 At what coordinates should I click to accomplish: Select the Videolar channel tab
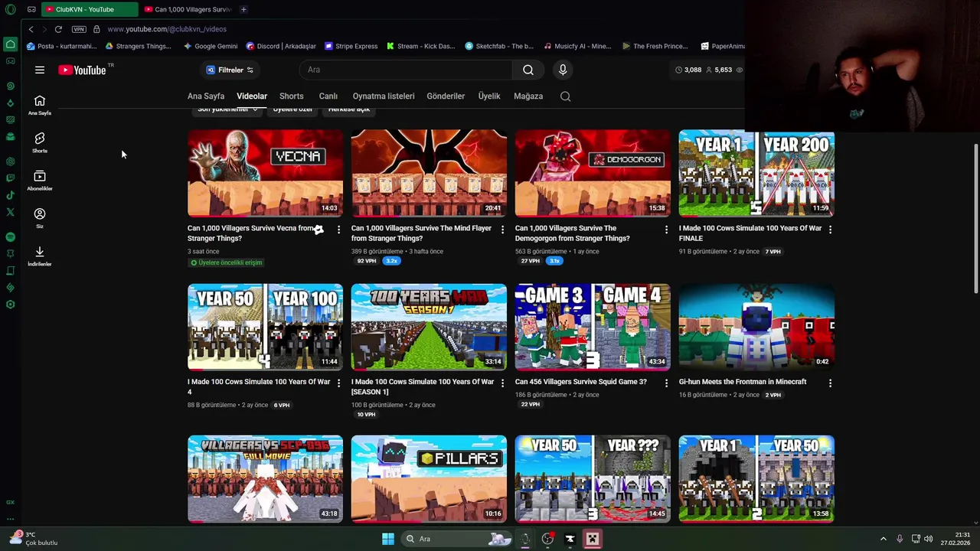(x=252, y=96)
